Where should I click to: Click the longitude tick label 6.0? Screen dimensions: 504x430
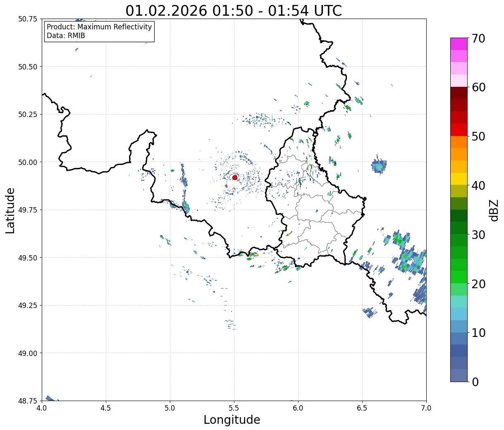[298, 408]
